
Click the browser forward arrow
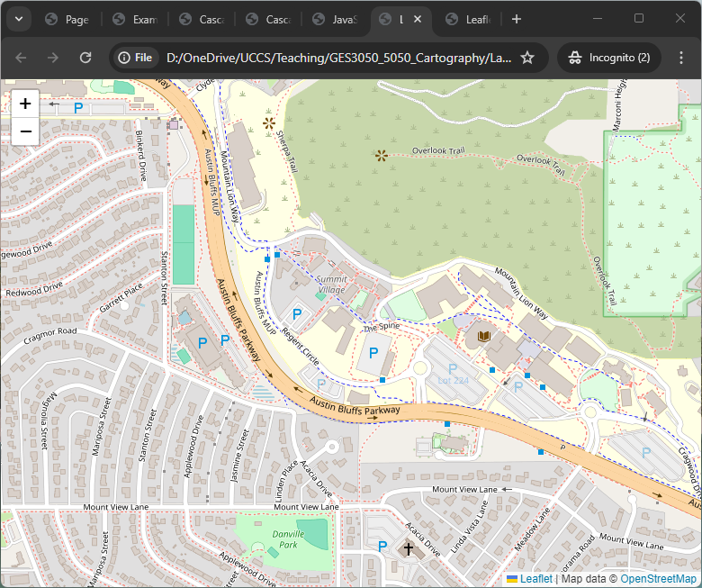(x=53, y=58)
